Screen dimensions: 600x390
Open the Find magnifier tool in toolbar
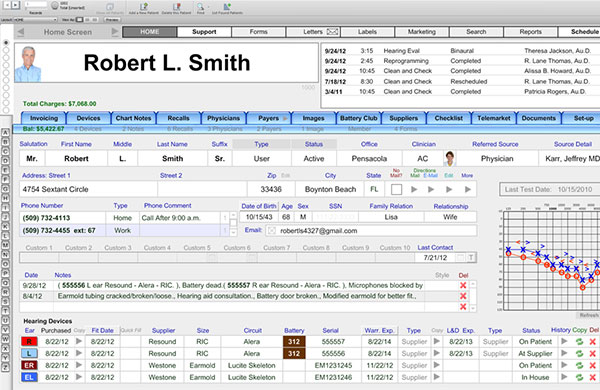[x=201, y=7]
